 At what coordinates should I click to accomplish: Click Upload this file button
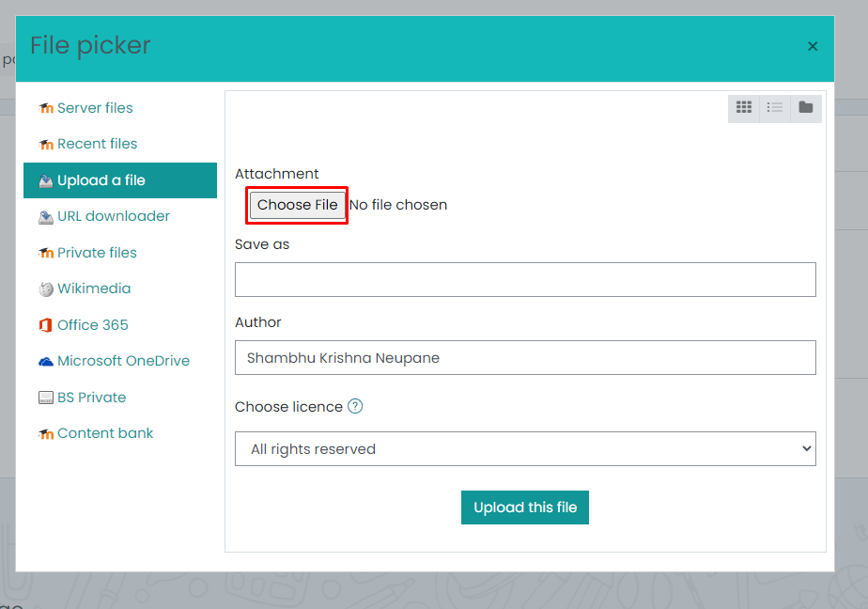click(x=525, y=507)
